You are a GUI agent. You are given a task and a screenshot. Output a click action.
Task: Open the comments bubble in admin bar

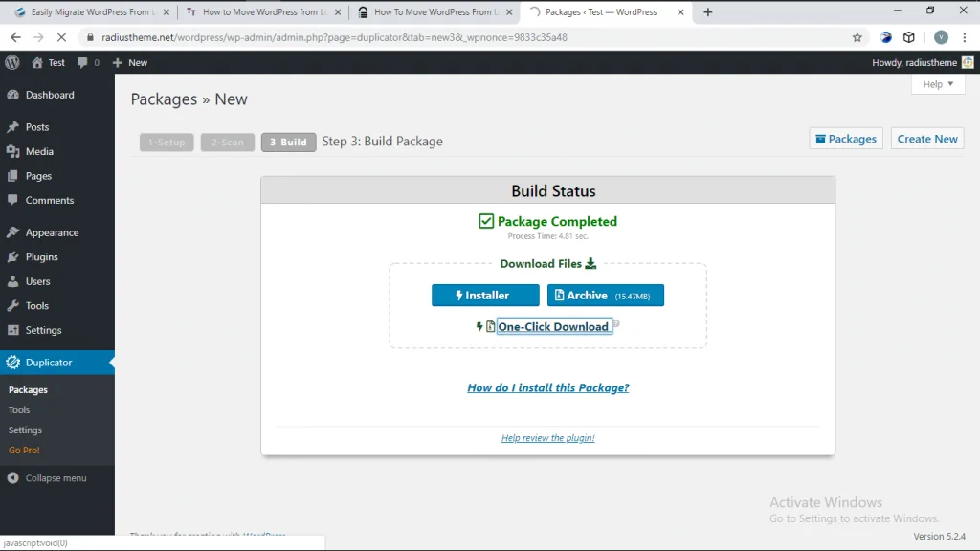pyautogui.click(x=88, y=62)
